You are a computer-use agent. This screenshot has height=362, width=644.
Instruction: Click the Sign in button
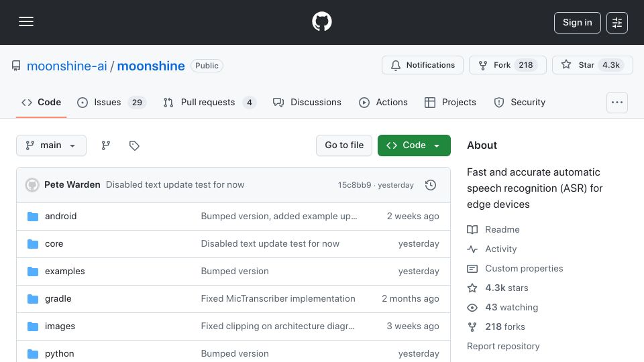(577, 23)
